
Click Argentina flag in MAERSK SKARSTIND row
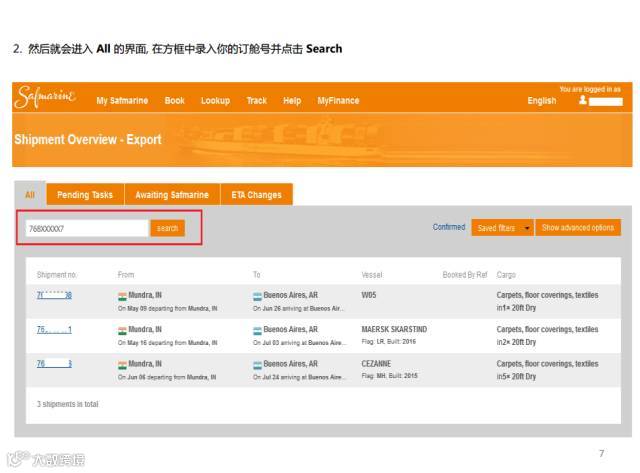pyautogui.click(x=258, y=331)
